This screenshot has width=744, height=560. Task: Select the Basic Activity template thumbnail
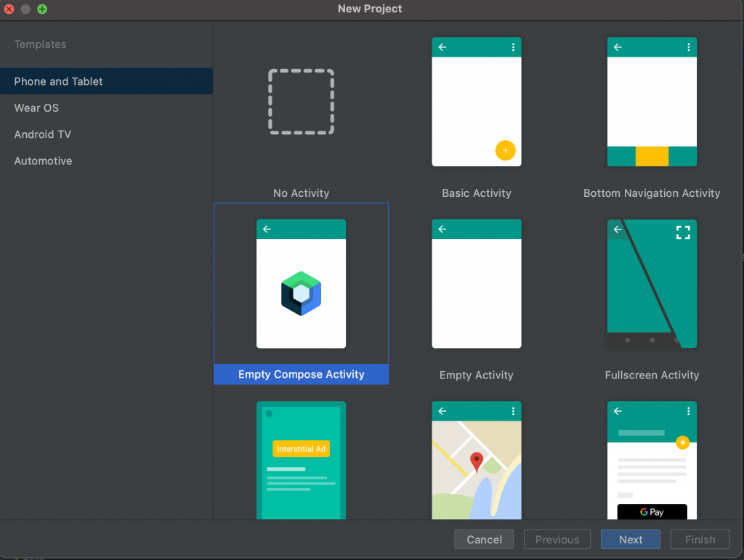(x=477, y=102)
